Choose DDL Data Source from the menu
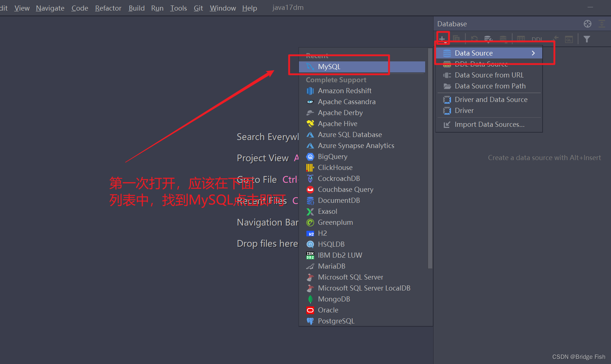611x364 pixels. [481, 64]
